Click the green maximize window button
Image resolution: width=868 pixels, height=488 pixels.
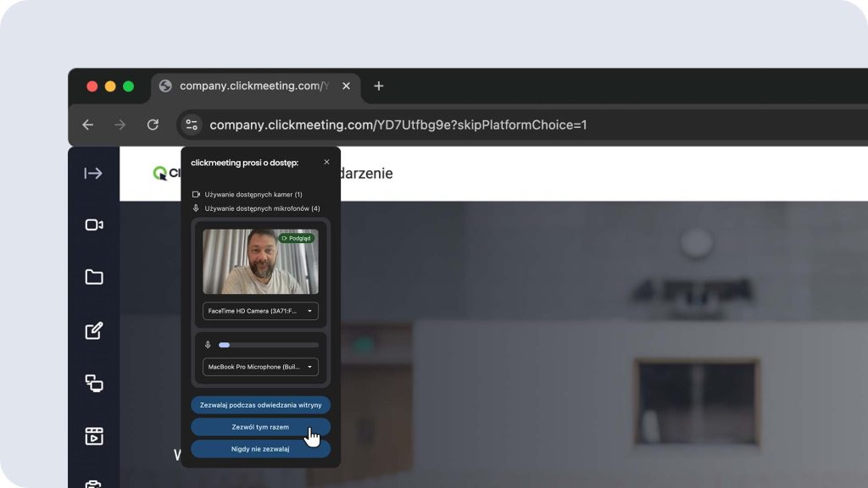(x=129, y=86)
